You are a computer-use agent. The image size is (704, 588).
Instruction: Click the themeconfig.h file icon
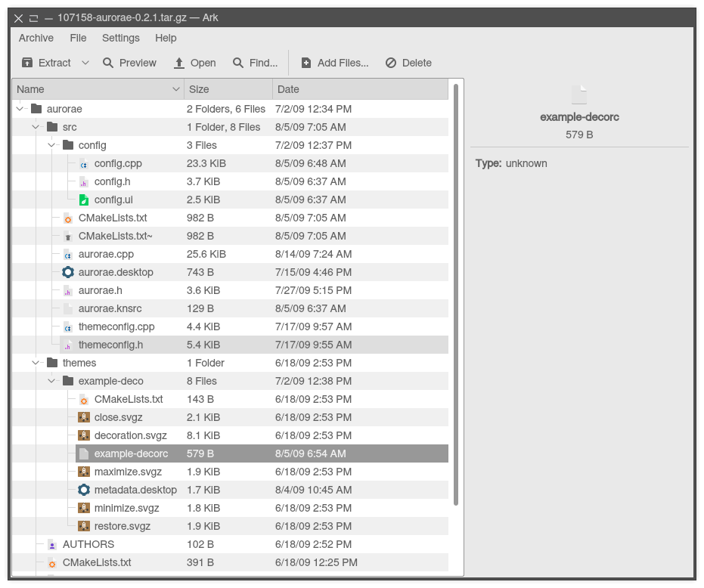pos(68,345)
